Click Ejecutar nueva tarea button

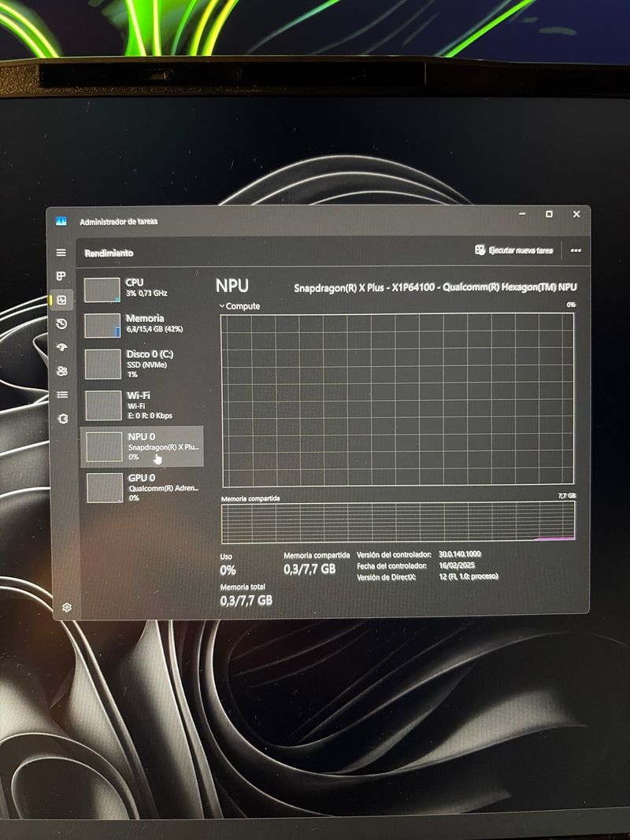(513, 250)
